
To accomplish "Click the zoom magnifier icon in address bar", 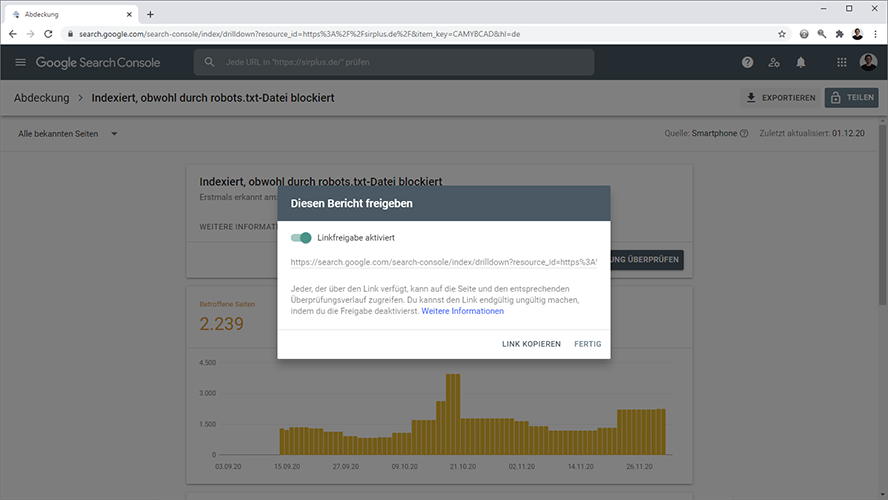I will pos(822,34).
